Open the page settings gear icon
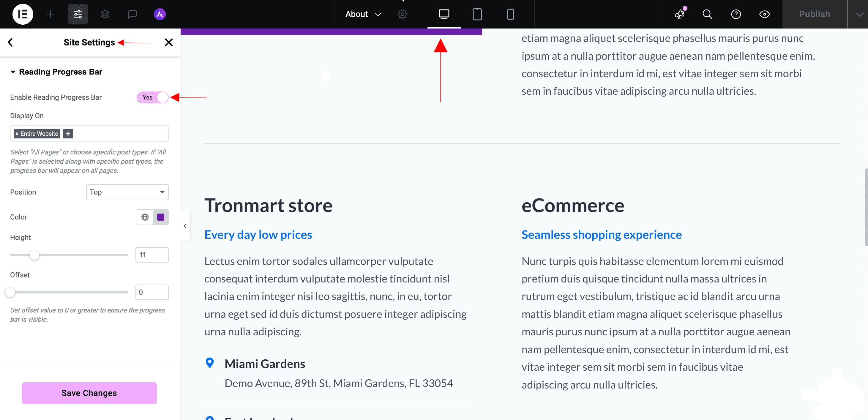 pos(402,14)
